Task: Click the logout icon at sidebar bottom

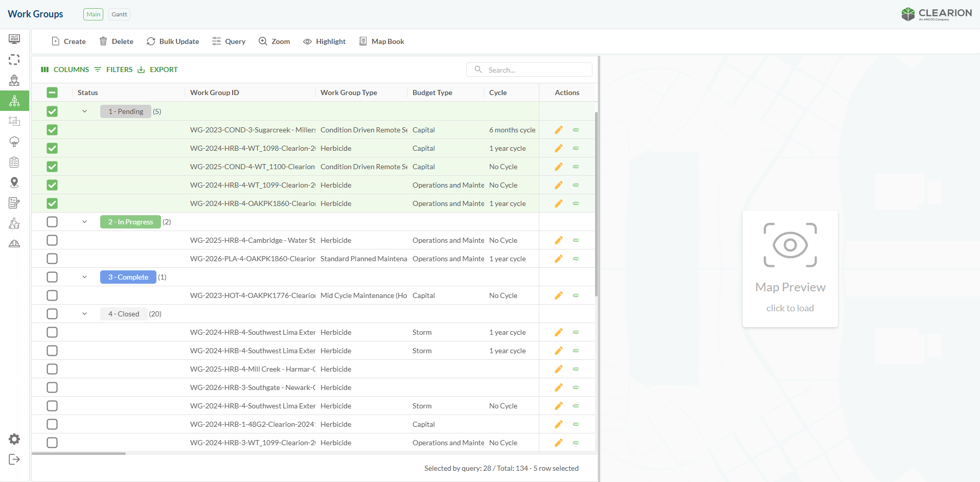Action: point(14,460)
